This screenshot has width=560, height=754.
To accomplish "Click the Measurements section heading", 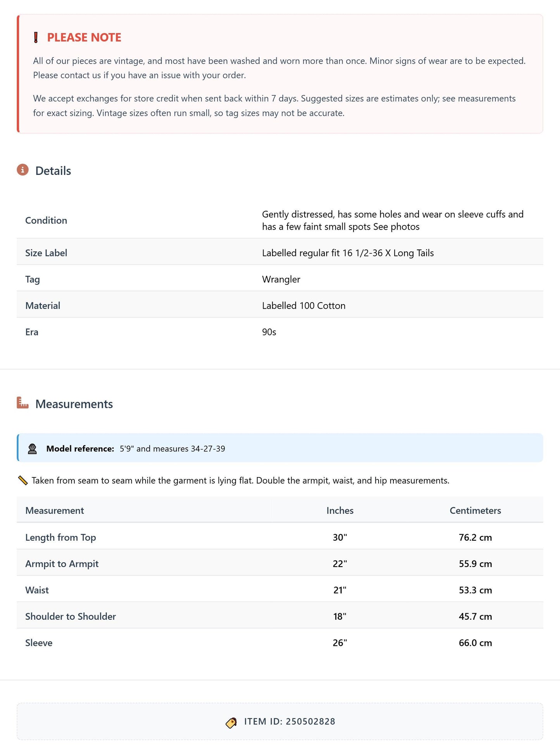I will pyautogui.click(x=74, y=404).
